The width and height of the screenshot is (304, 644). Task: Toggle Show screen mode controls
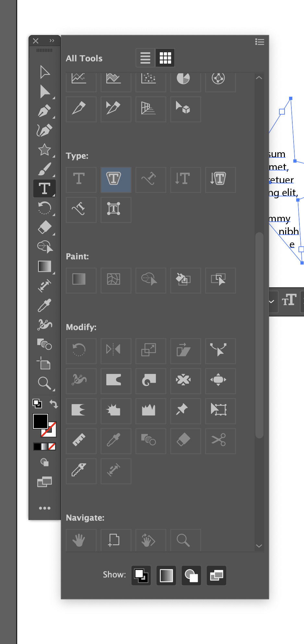pos(216,576)
